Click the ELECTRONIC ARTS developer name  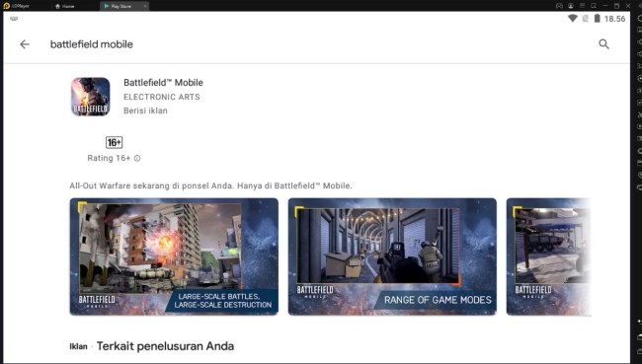click(162, 97)
